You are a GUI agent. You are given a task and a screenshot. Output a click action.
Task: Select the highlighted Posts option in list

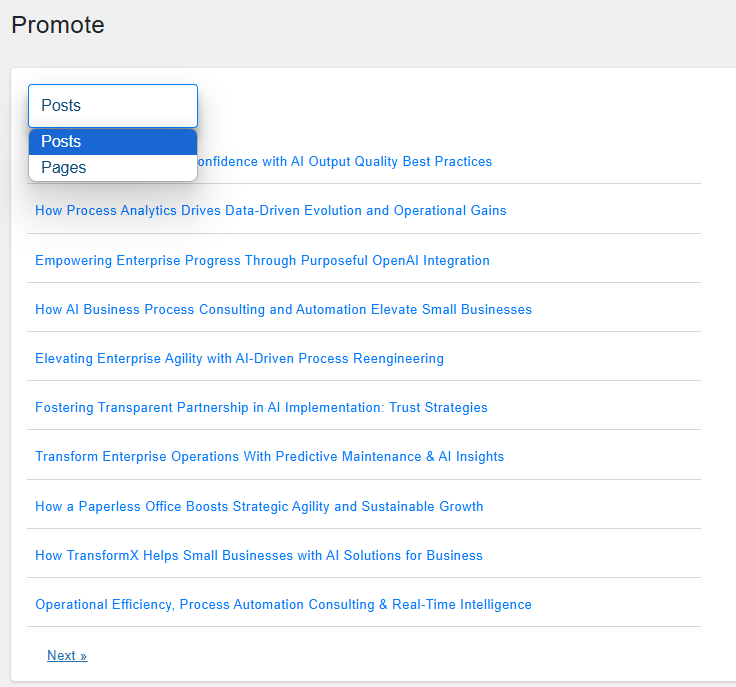(113, 142)
